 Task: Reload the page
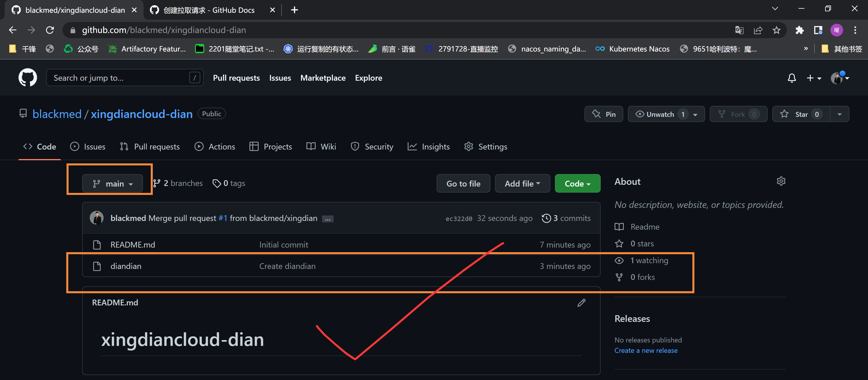50,30
